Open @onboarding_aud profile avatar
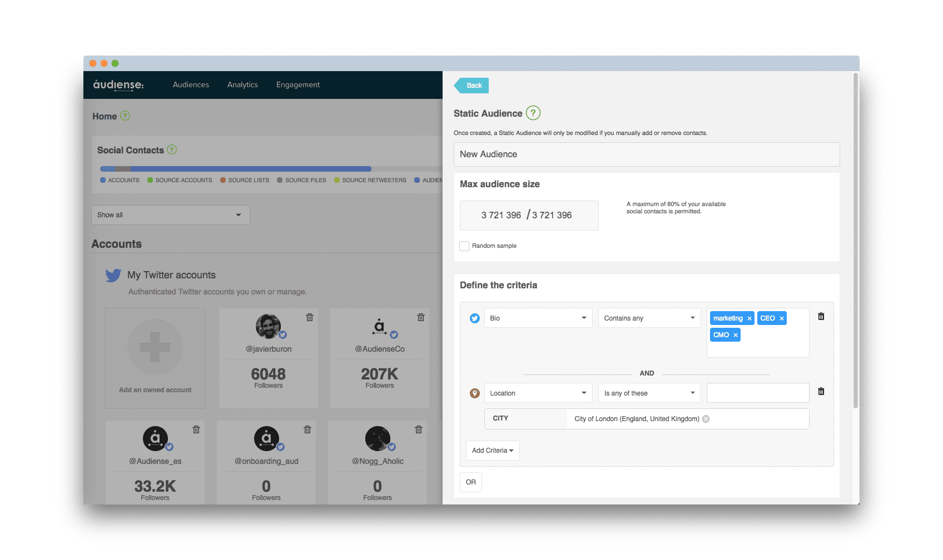The image size is (943, 560). 267,439
